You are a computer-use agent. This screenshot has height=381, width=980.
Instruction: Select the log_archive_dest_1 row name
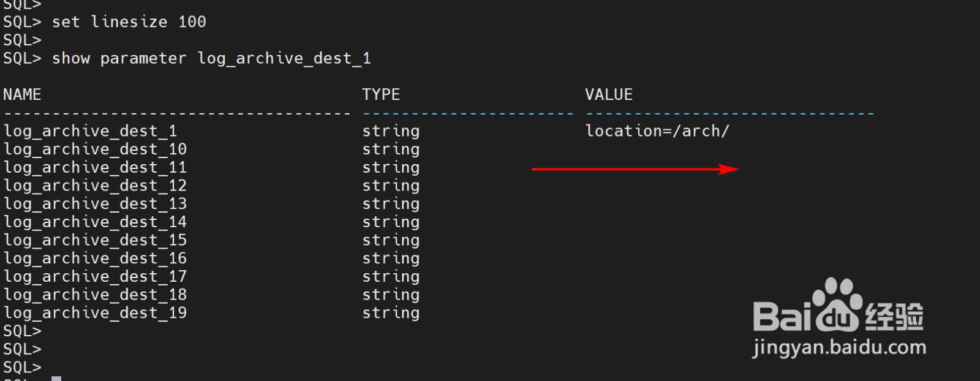coord(90,131)
